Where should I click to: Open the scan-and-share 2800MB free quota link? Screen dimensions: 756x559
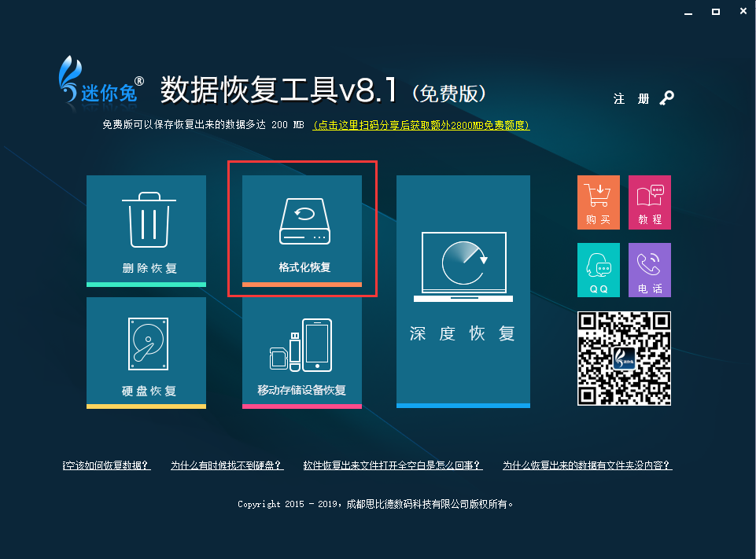421,125
